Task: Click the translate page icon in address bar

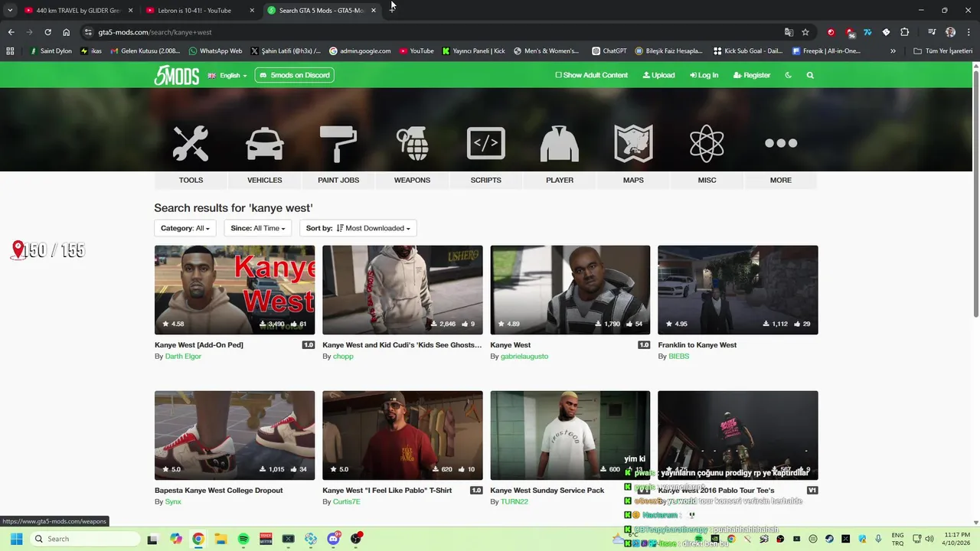Action: point(789,32)
